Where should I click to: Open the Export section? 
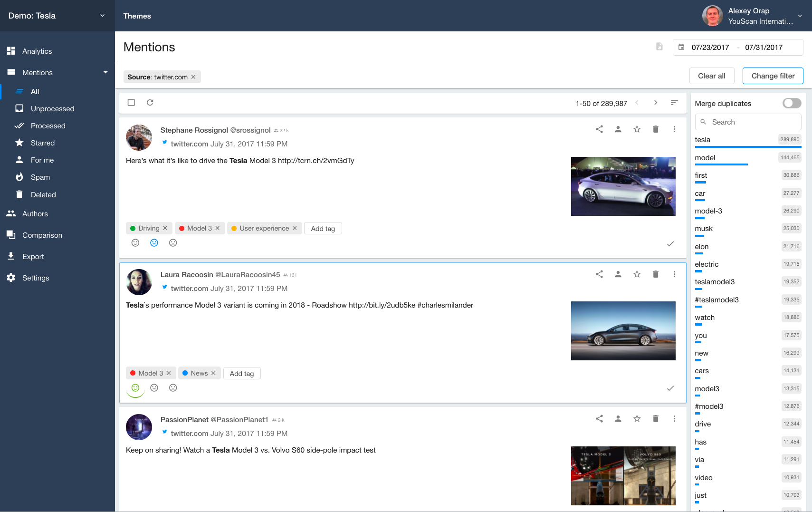tap(33, 256)
